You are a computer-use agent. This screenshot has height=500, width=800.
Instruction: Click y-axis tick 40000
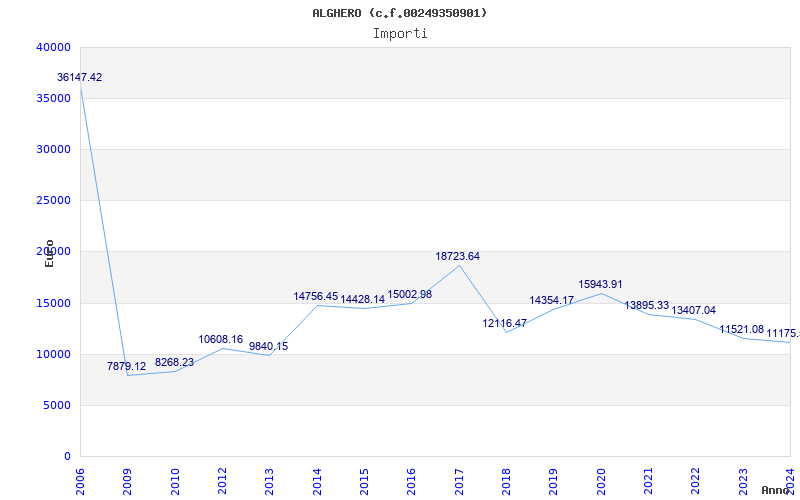53,47
